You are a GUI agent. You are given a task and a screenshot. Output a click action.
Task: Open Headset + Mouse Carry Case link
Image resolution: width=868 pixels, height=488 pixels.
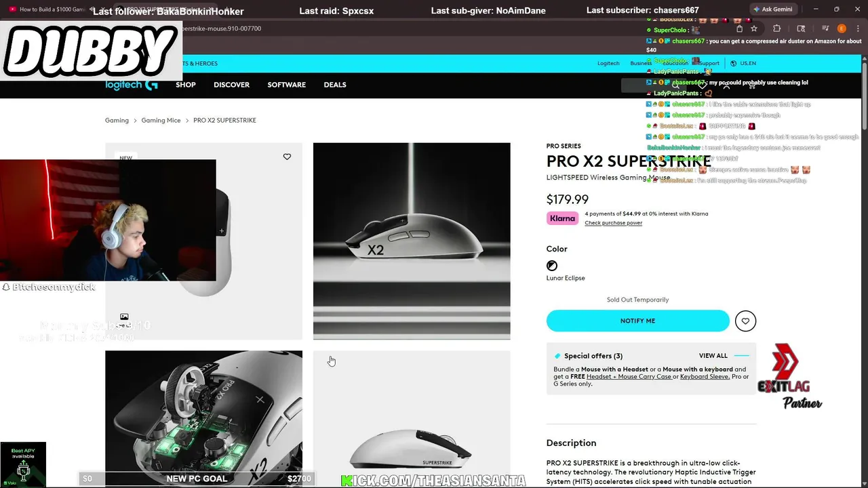tap(629, 377)
